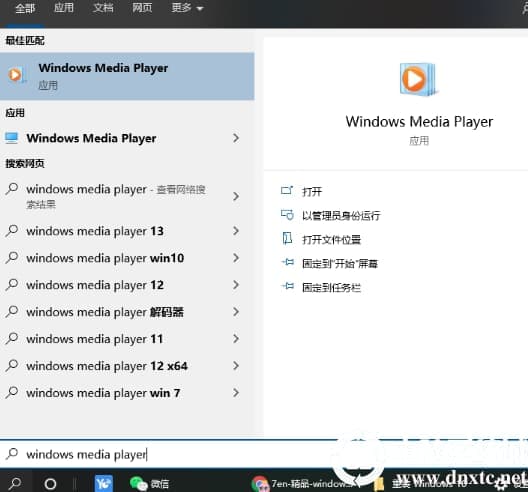Image resolution: width=528 pixels, height=492 pixels.
Task: Choose 固定到"开始"屏幕 option
Action: (x=340, y=263)
